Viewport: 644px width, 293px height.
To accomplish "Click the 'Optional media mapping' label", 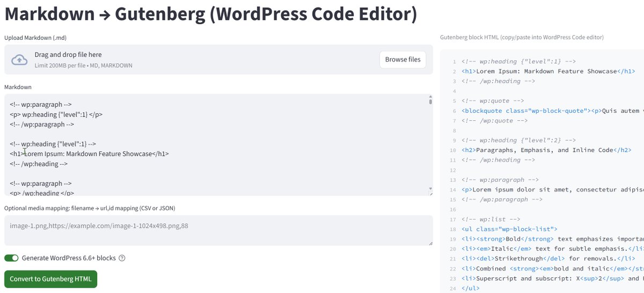I will point(90,208).
